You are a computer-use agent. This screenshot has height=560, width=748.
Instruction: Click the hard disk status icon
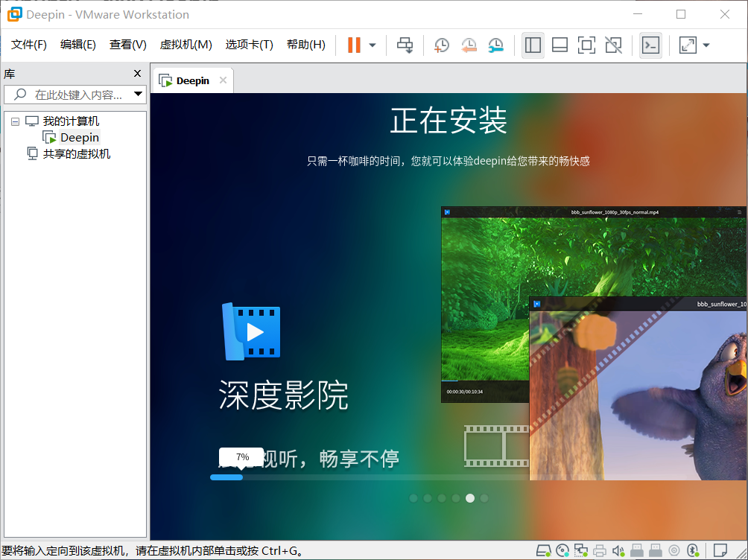point(543,550)
